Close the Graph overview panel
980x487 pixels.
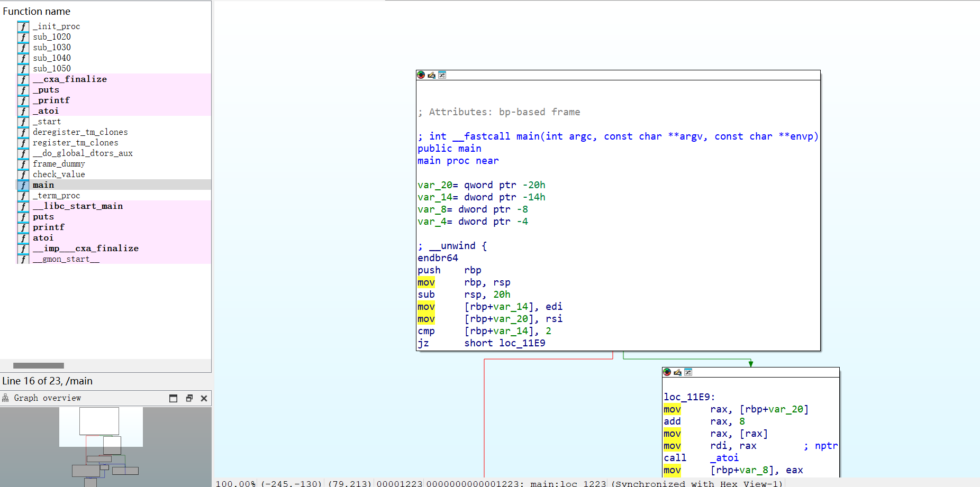[x=204, y=398]
